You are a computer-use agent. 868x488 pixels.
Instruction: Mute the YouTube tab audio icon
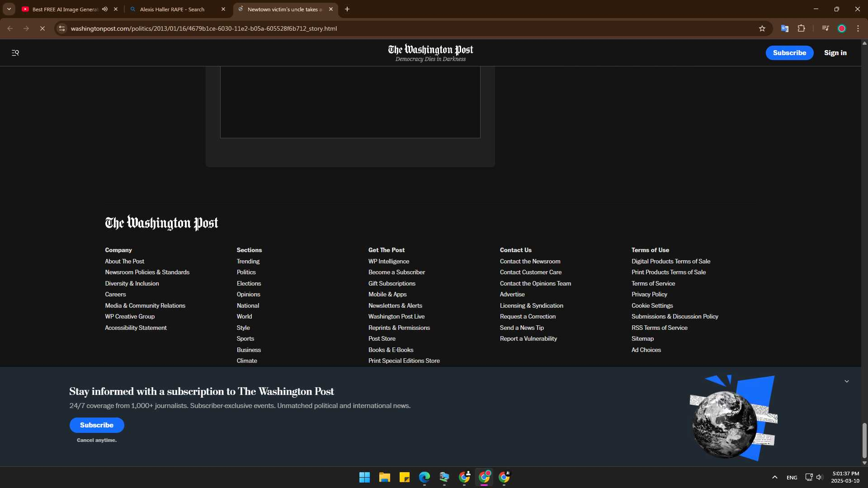105,9
